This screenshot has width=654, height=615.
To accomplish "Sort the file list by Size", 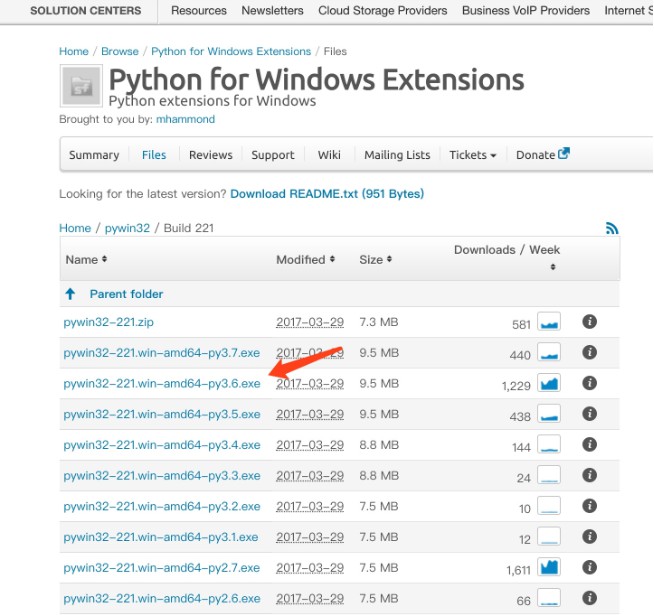I will [x=375, y=260].
